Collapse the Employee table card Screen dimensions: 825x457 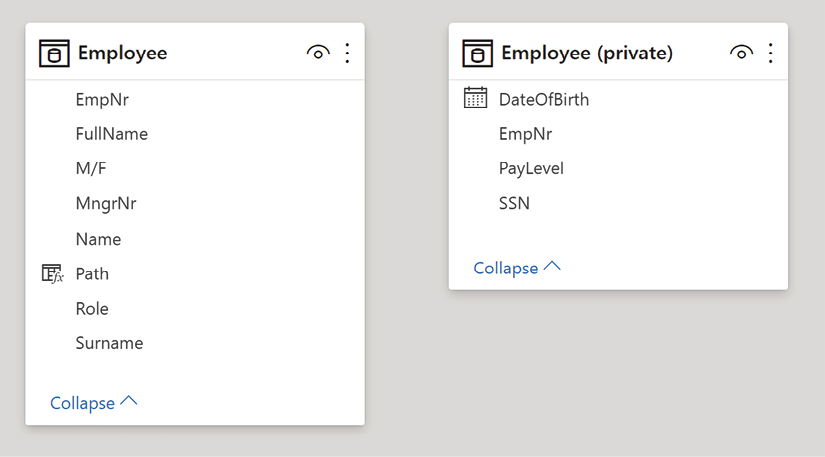[93, 403]
